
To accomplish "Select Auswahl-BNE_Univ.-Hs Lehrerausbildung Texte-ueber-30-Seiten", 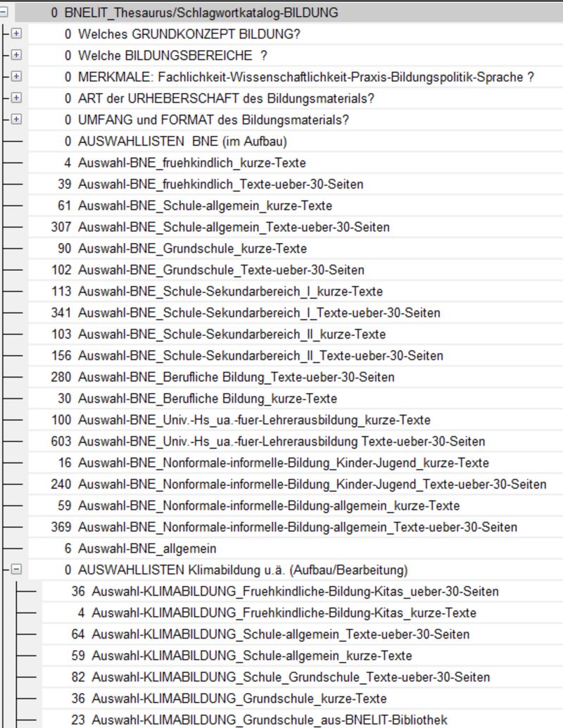I will pyautogui.click(x=281, y=441).
